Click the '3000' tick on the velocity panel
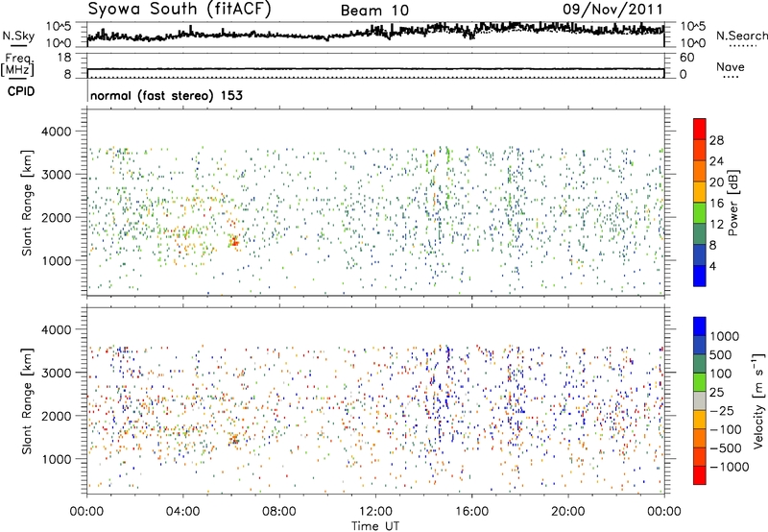Screen dimensions: 768x532 click(56, 373)
